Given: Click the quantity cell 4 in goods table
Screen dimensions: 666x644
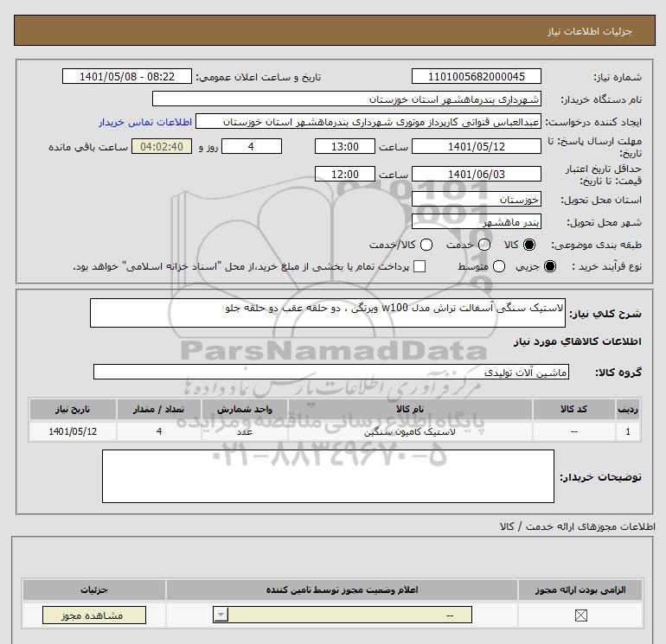Looking at the screenshot, I should [159, 431].
